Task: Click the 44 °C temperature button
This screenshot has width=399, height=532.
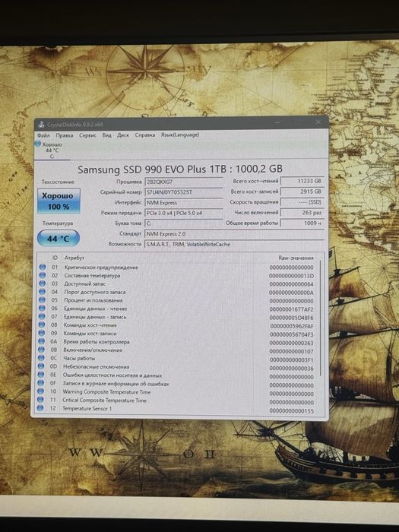Action: (x=59, y=239)
